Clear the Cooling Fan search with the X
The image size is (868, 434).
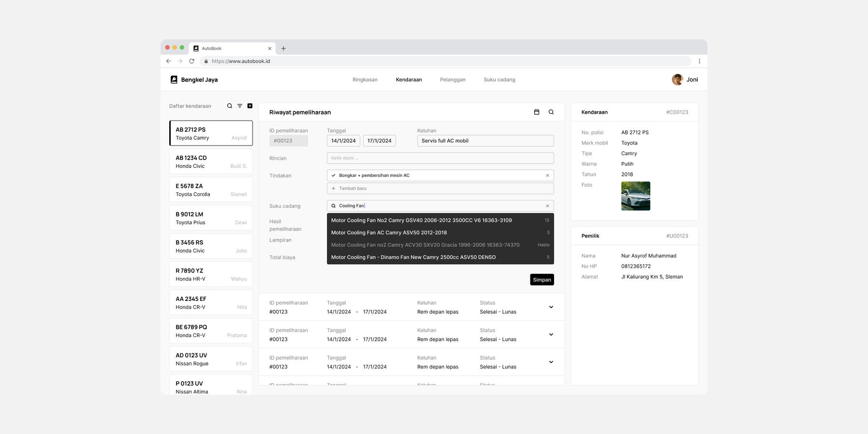coord(547,205)
